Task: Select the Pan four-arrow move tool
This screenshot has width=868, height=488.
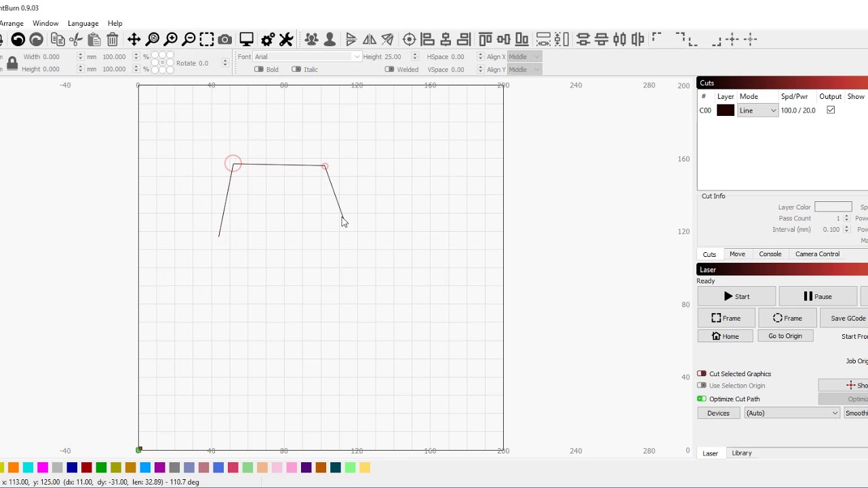Action: point(134,40)
